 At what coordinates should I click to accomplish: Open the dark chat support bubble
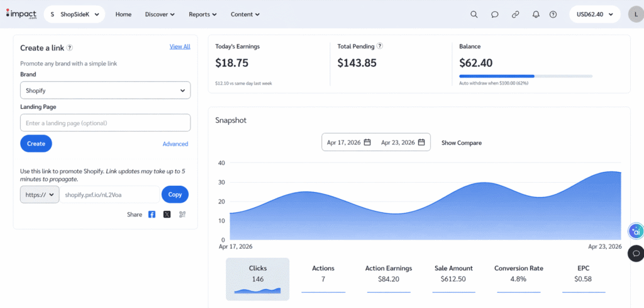pyautogui.click(x=636, y=253)
